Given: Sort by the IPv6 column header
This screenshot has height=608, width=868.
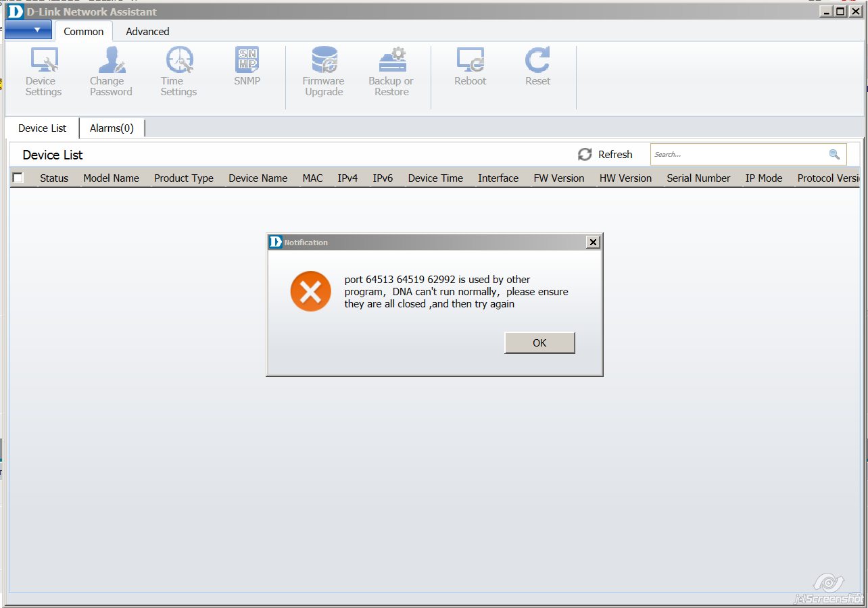Looking at the screenshot, I should tap(383, 178).
